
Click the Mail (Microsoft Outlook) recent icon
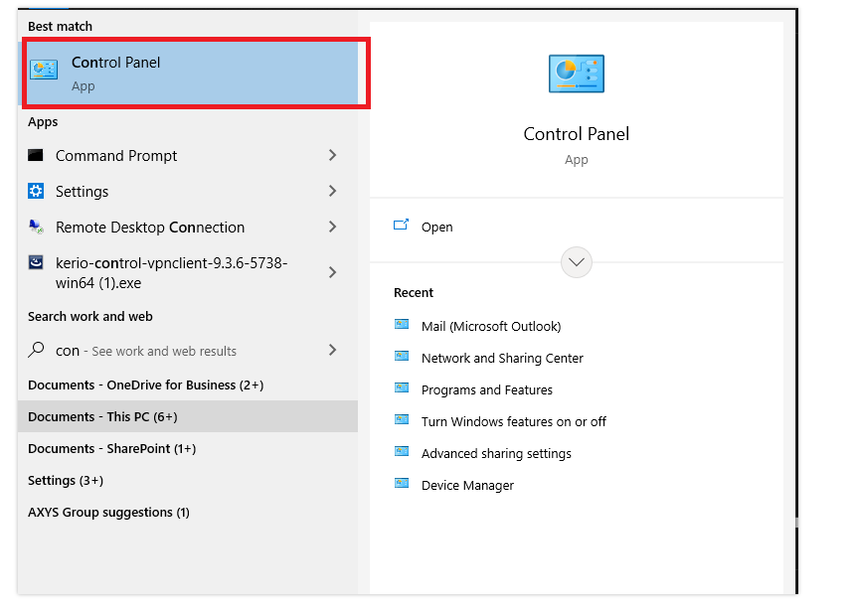pos(402,325)
